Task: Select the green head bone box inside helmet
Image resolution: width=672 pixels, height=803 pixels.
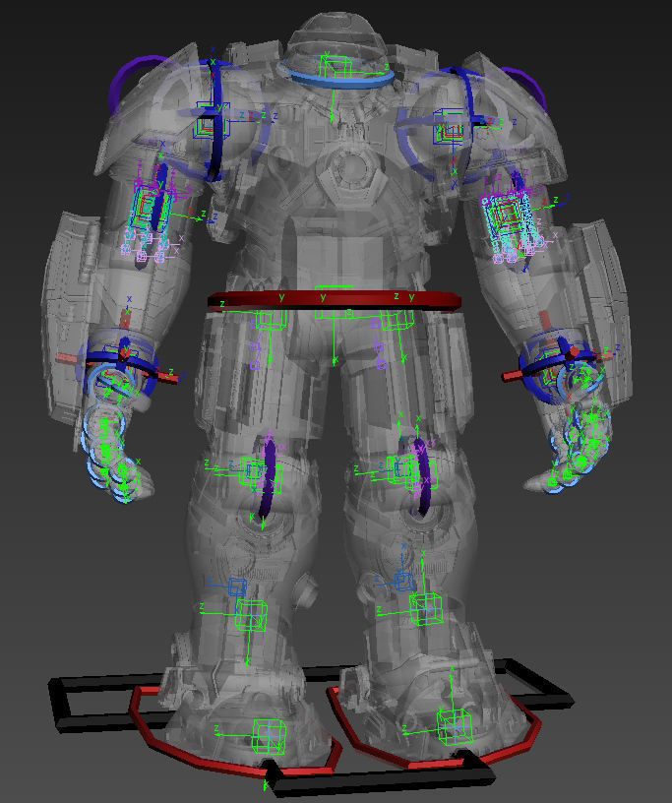Action: [336, 67]
